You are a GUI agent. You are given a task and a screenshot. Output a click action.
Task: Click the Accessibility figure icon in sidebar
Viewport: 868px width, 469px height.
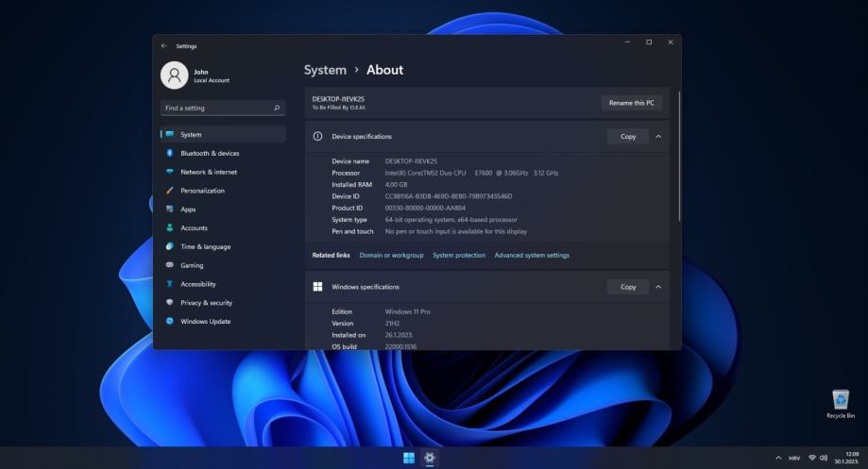[170, 284]
